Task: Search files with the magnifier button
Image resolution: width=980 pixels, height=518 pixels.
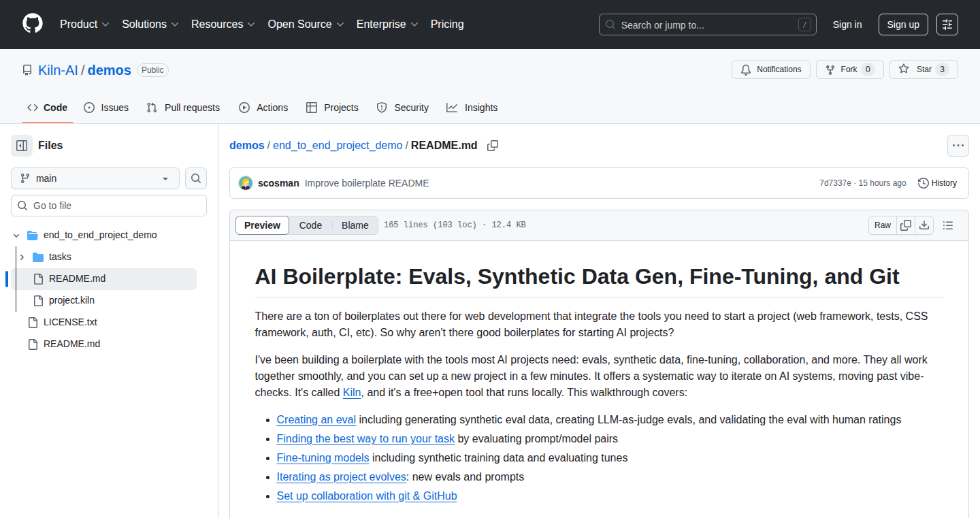Action: [196, 178]
